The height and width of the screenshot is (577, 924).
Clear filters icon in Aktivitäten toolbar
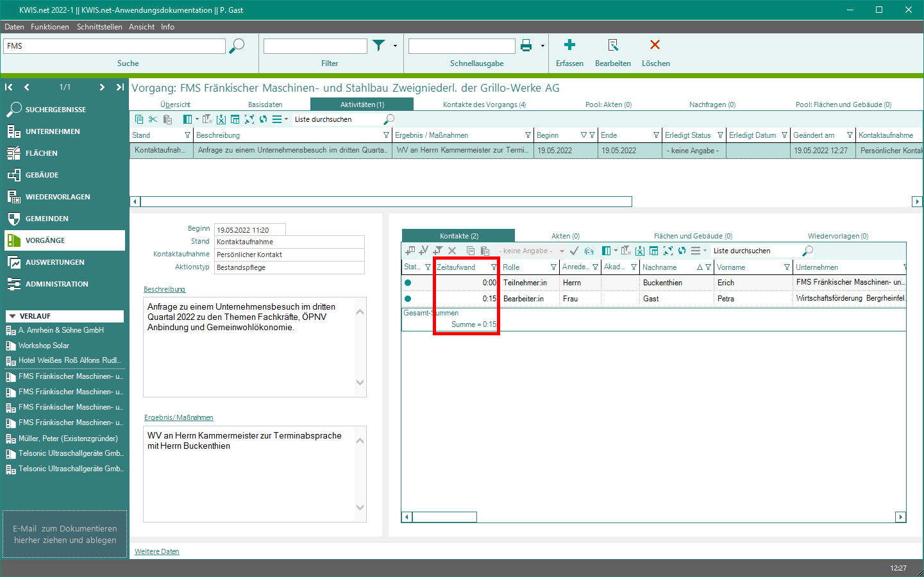coord(207,119)
